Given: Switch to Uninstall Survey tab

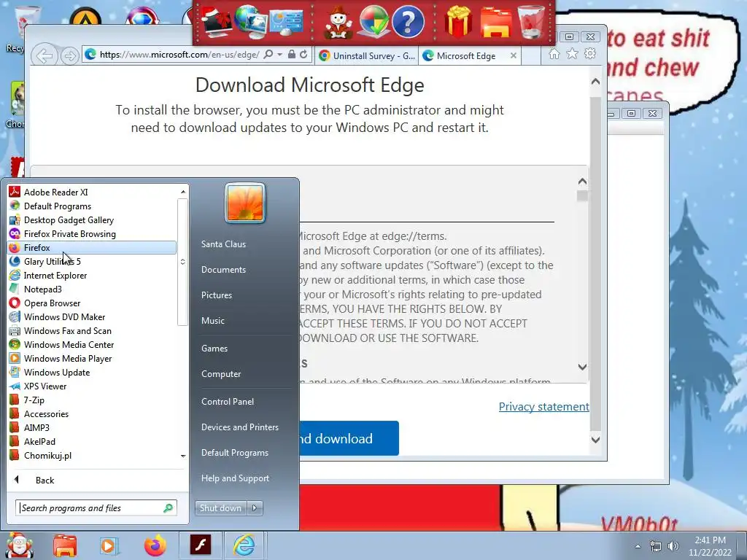Looking at the screenshot, I should tap(366, 55).
